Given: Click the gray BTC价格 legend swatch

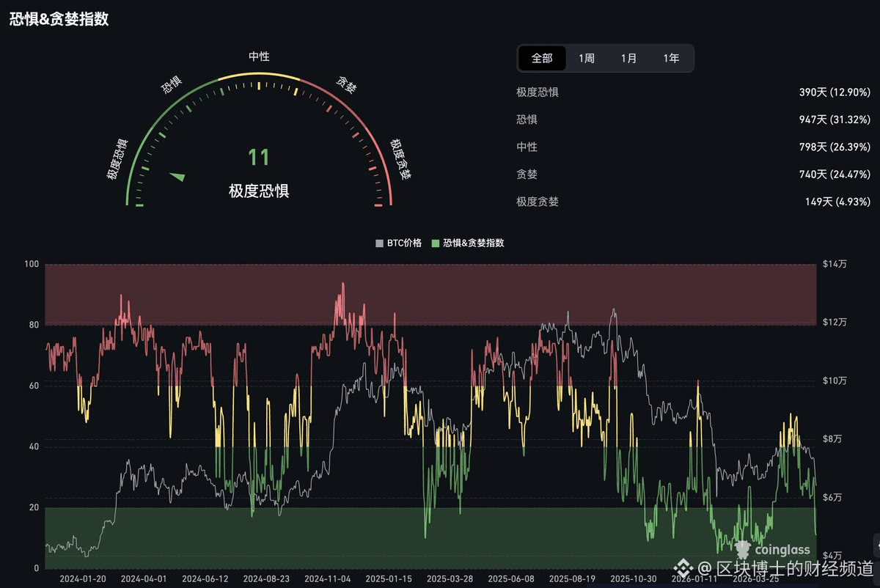Looking at the screenshot, I should click(379, 243).
